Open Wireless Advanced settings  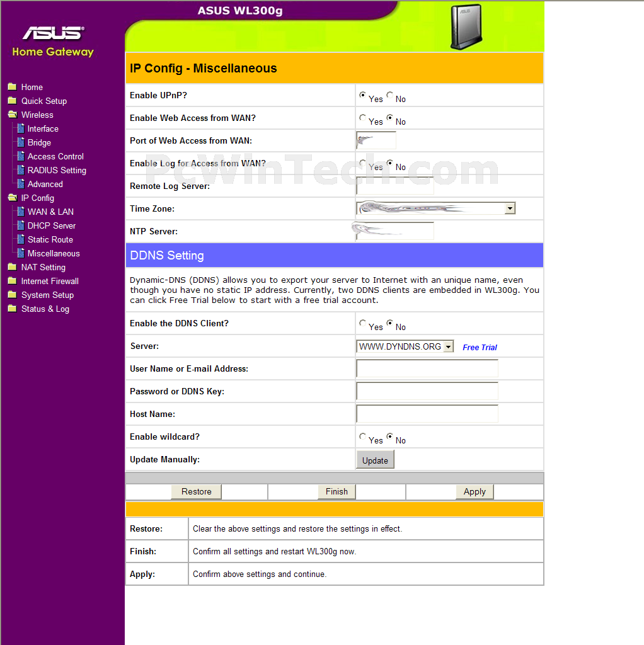(45, 185)
